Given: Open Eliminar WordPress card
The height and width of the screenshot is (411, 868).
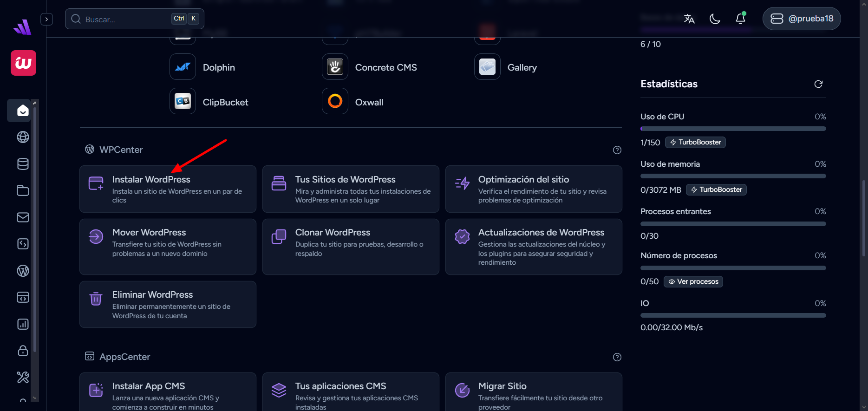Looking at the screenshot, I should [168, 304].
